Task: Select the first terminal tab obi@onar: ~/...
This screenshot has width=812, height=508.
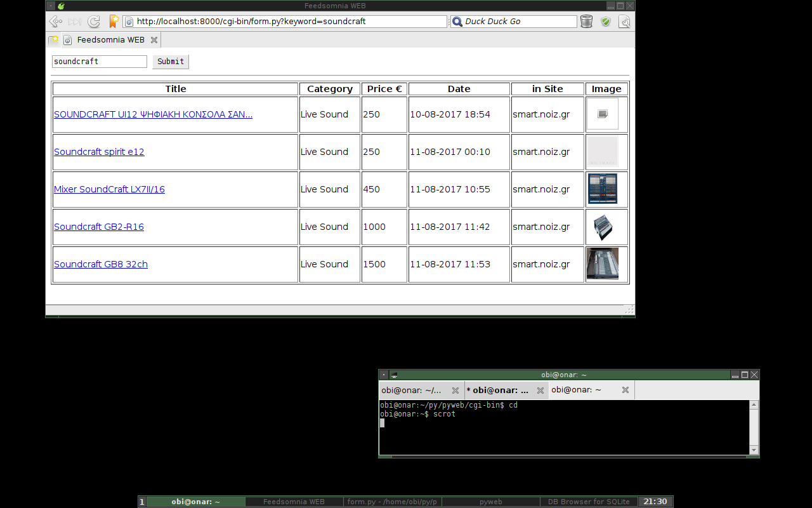Action: pyautogui.click(x=421, y=391)
